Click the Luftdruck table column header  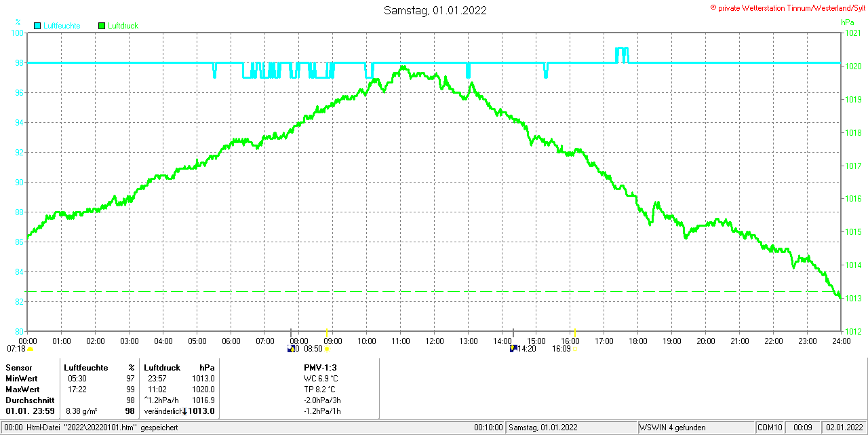(x=162, y=367)
